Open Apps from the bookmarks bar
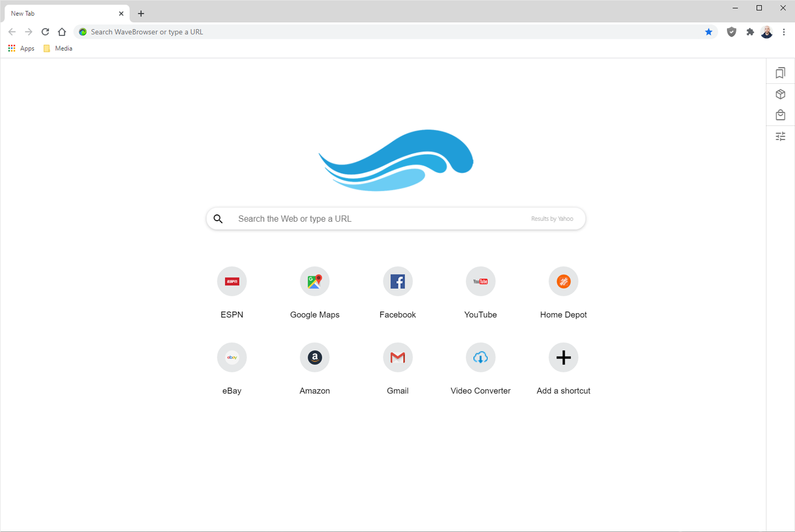This screenshot has height=532, width=795. [x=21, y=48]
